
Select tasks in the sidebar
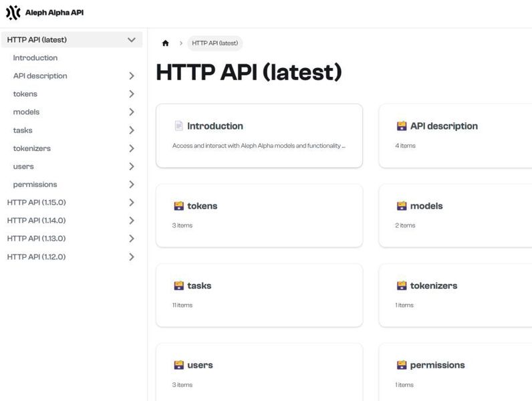coord(23,130)
